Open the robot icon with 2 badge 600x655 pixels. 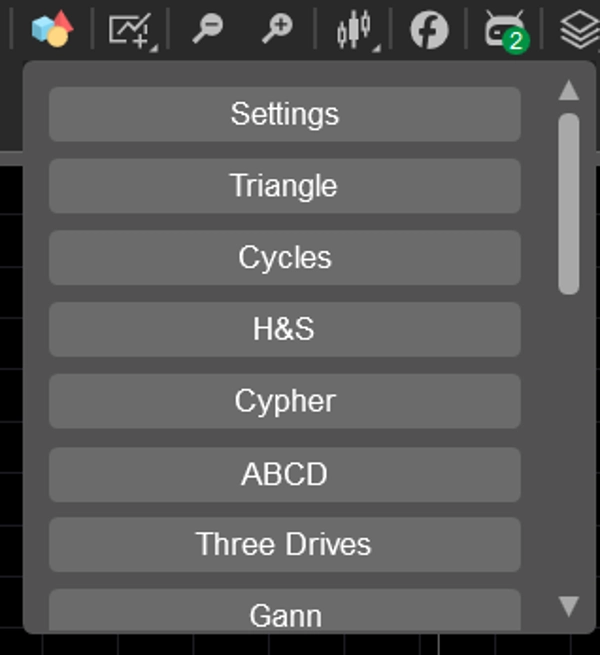[501, 28]
